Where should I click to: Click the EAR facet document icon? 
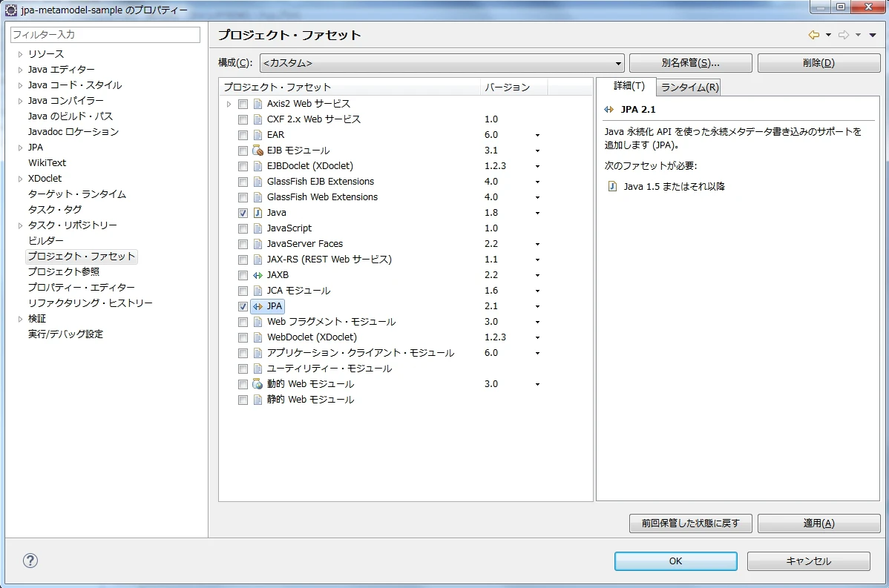point(258,135)
